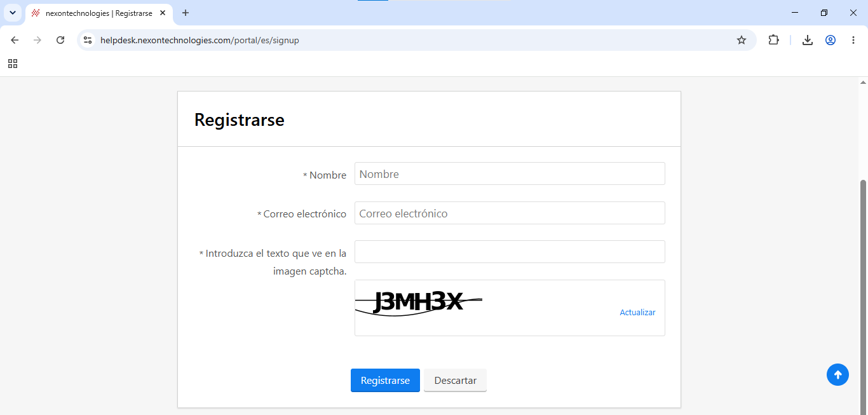Click the Nombre input field

510,173
